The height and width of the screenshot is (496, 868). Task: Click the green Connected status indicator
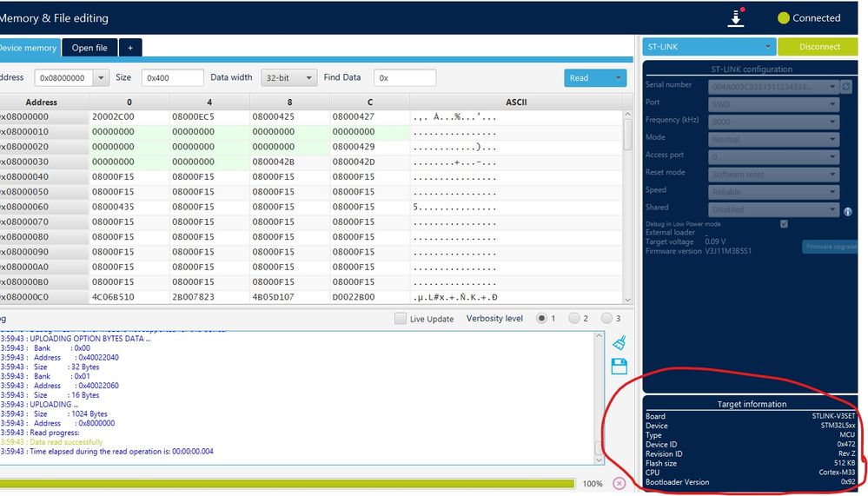click(x=784, y=17)
